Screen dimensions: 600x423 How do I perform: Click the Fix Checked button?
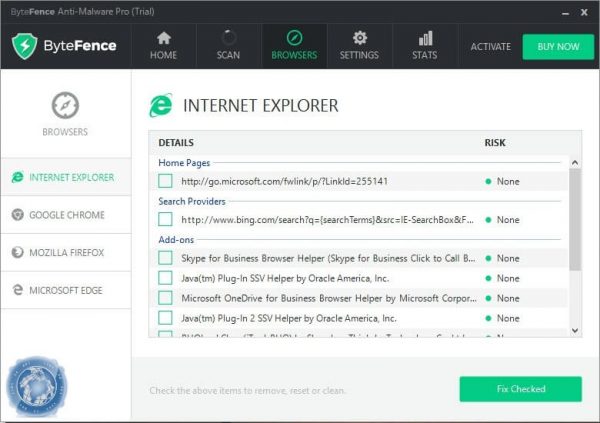click(x=521, y=389)
